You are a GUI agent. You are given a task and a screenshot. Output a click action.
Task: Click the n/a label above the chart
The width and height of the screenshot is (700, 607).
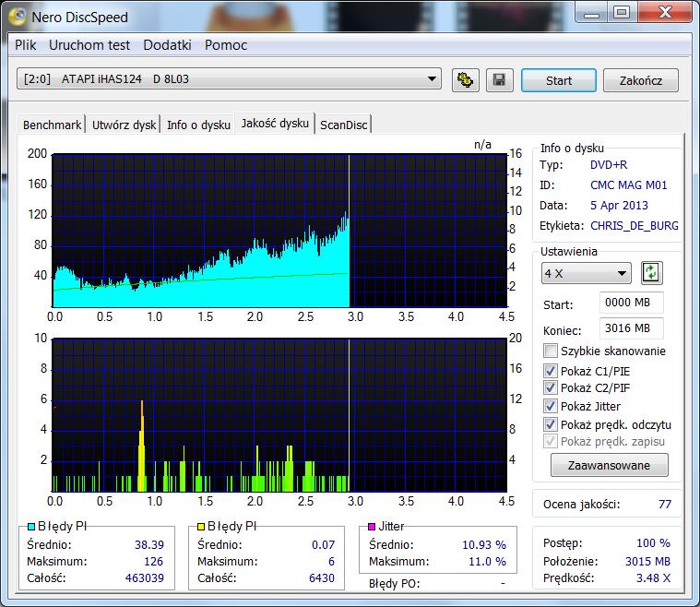click(482, 145)
